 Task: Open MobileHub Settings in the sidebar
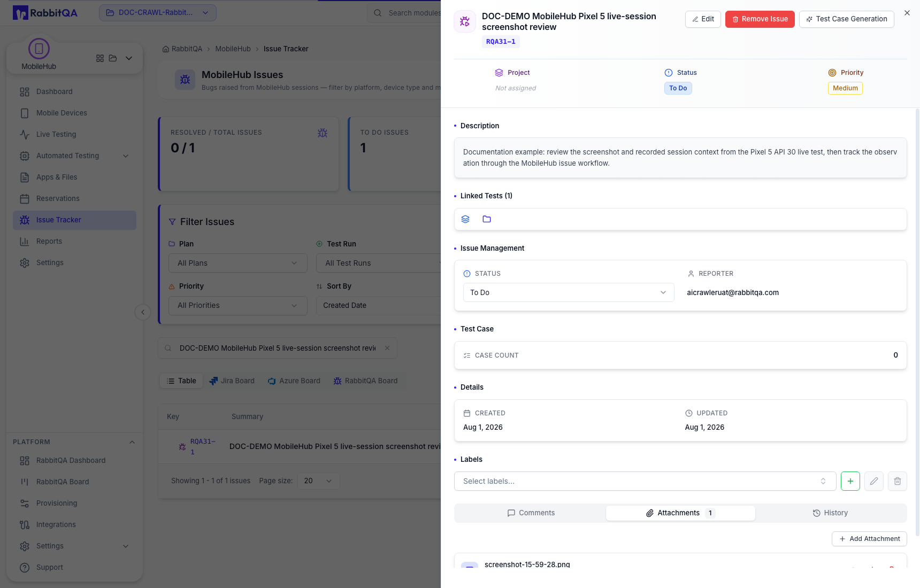74,263
